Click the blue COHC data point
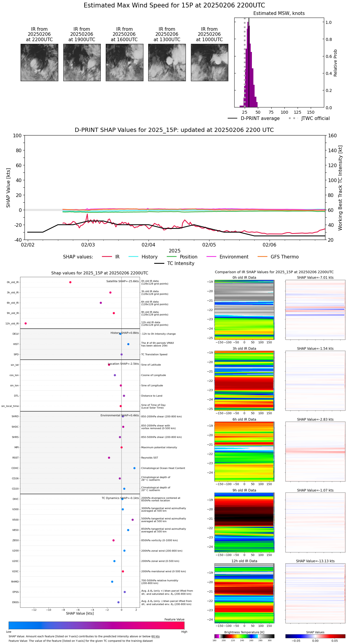This screenshot has width=349, height=644. tap(134, 468)
